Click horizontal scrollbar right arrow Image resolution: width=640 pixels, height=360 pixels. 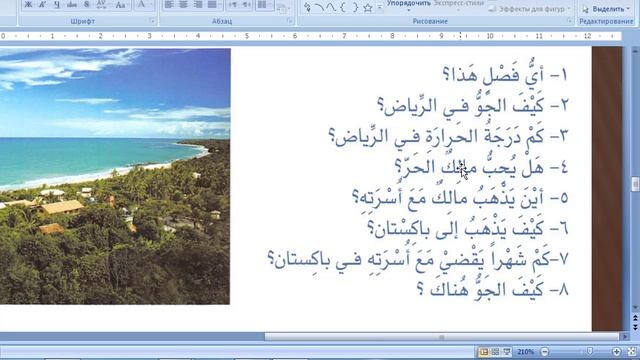click(624, 337)
